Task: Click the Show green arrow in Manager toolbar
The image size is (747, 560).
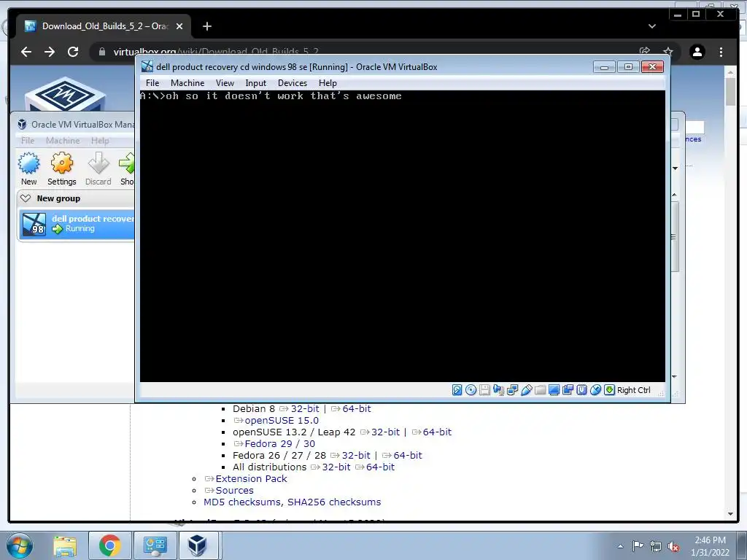Action: [x=127, y=168]
